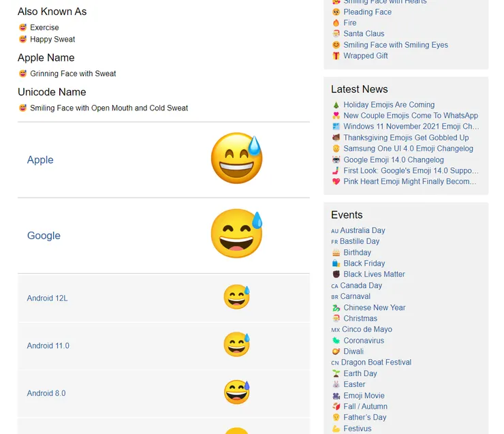Click the Android 11.0 emoji image
Image resolution: width=504 pixels, height=434 pixels.
pyautogui.click(x=236, y=344)
